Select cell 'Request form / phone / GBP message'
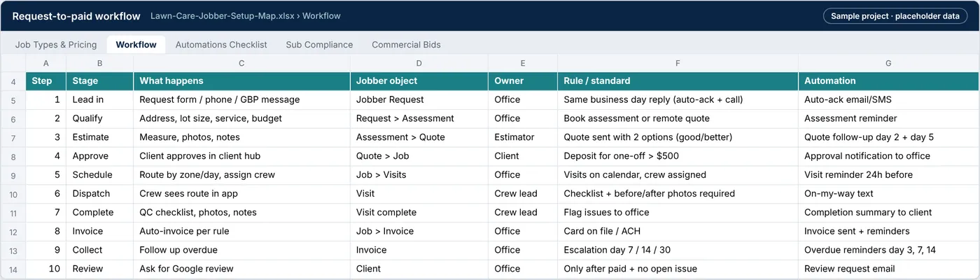The width and height of the screenshot is (980, 280). (x=241, y=100)
